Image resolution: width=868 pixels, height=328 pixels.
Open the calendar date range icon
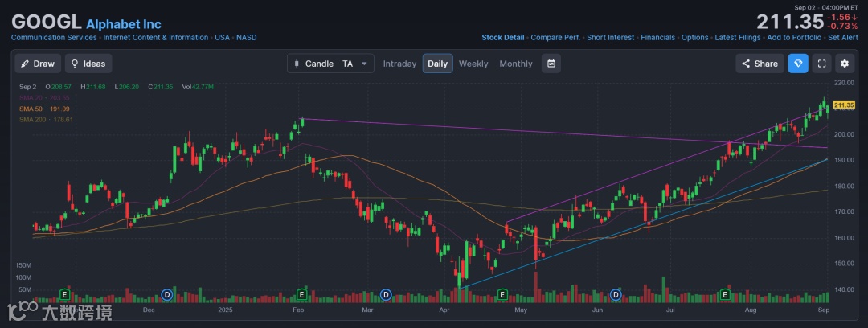point(551,64)
